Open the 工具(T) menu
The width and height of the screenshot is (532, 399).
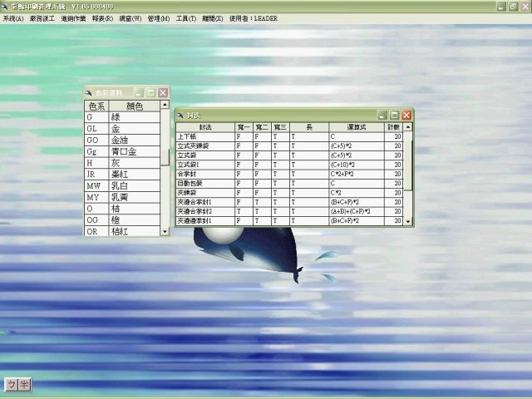[x=186, y=18]
